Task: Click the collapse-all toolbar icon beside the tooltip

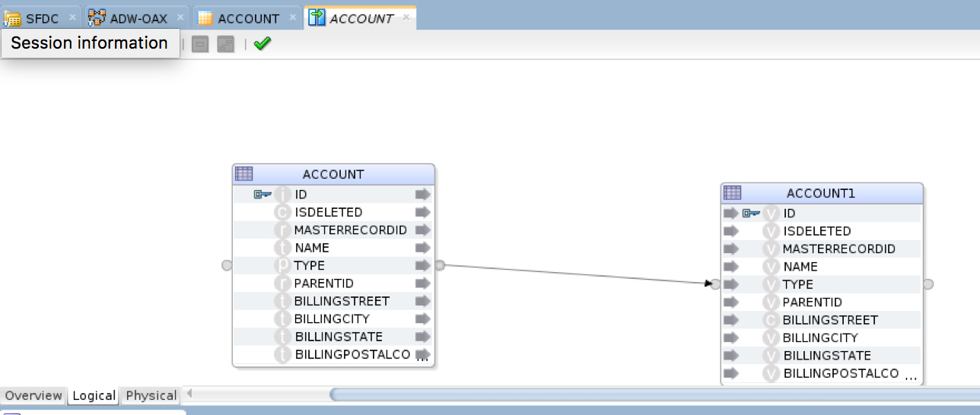Action: click(200, 44)
